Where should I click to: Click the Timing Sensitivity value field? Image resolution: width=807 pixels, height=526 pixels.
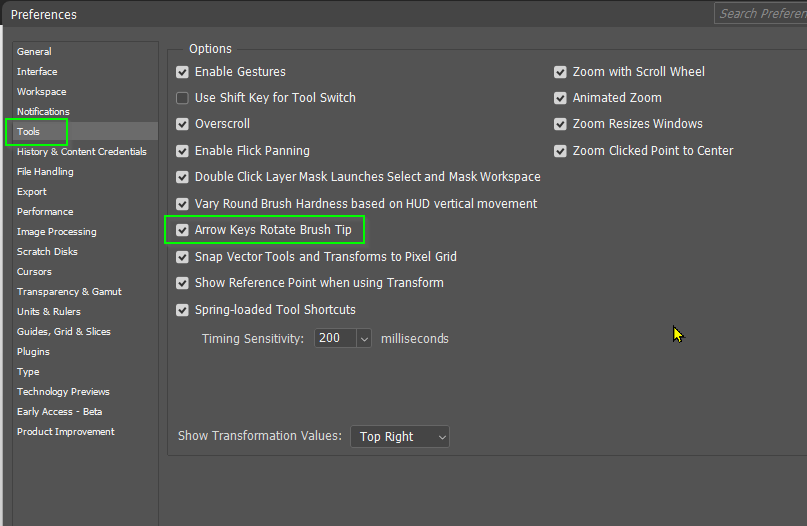[x=334, y=339]
